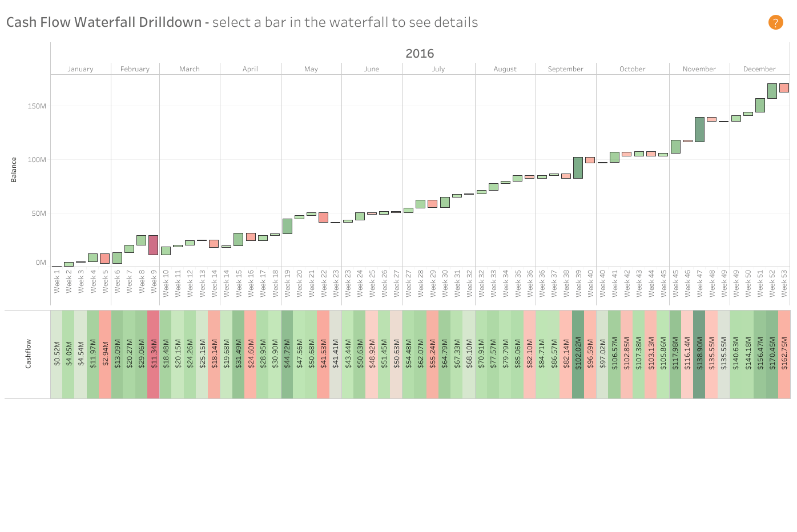
Task: Select the red Week 5 waterfall bar
Action: coord(104,259)
